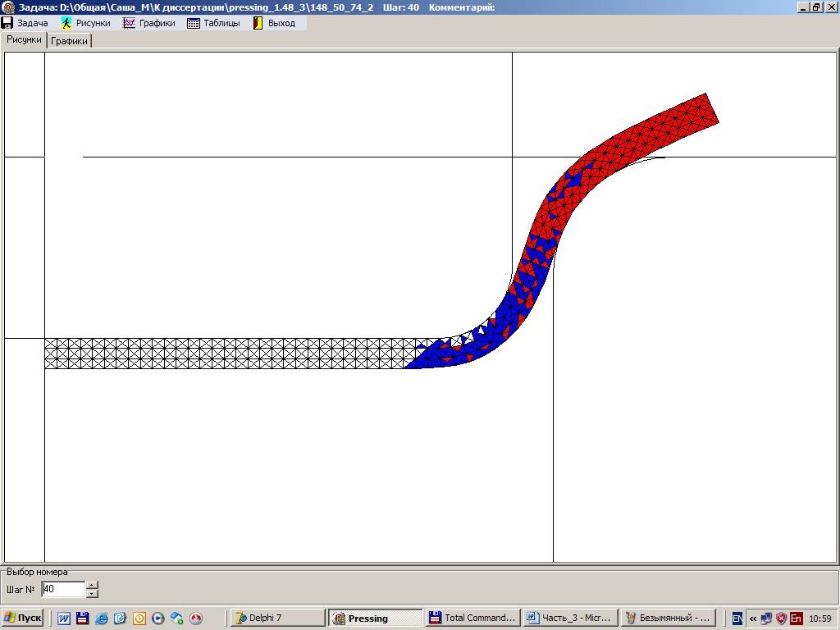This screenshot has width=840, height=630.
Task: Increase step number with up arrow
Action: tap(92, 585)
